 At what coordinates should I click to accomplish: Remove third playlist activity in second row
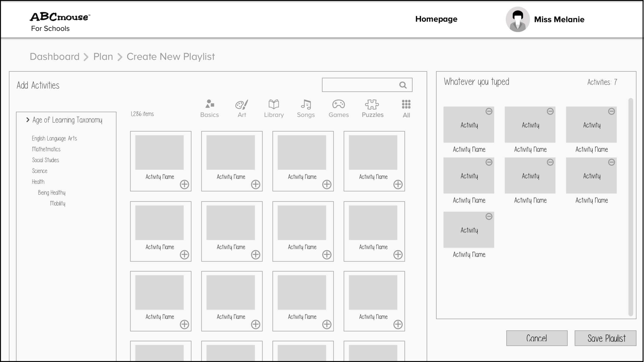[612, 162]
